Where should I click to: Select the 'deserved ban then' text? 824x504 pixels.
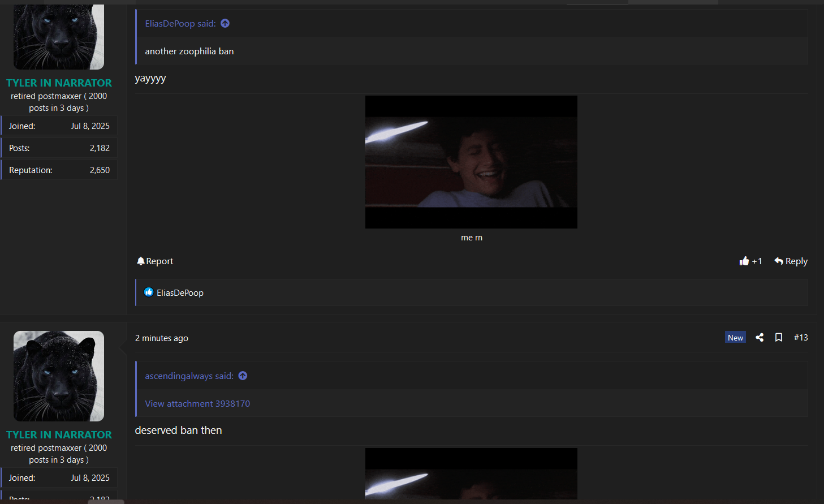pos(178,430)
